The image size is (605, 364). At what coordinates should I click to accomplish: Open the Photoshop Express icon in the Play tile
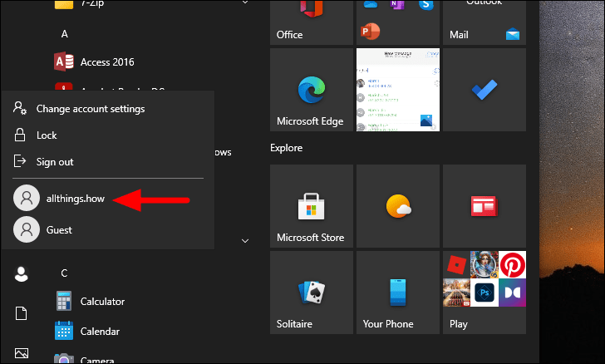point(484,293)
